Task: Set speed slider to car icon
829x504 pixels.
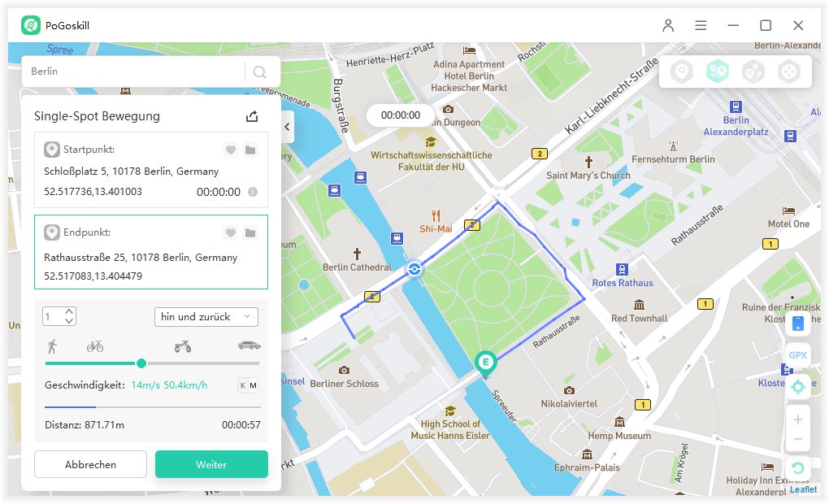Action: (250, 346)
